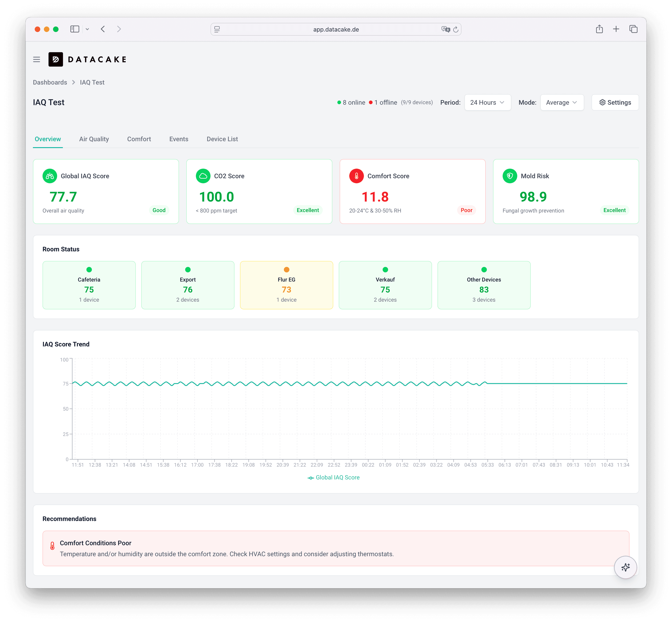Switch to the Device List tab
The image size is (672, 622).
point(222,139)
